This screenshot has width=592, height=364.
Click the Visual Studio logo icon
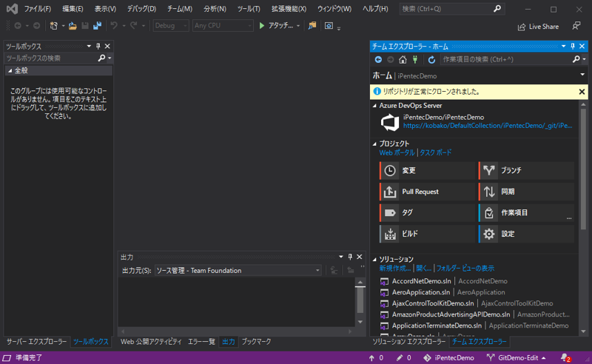(12, 9)
